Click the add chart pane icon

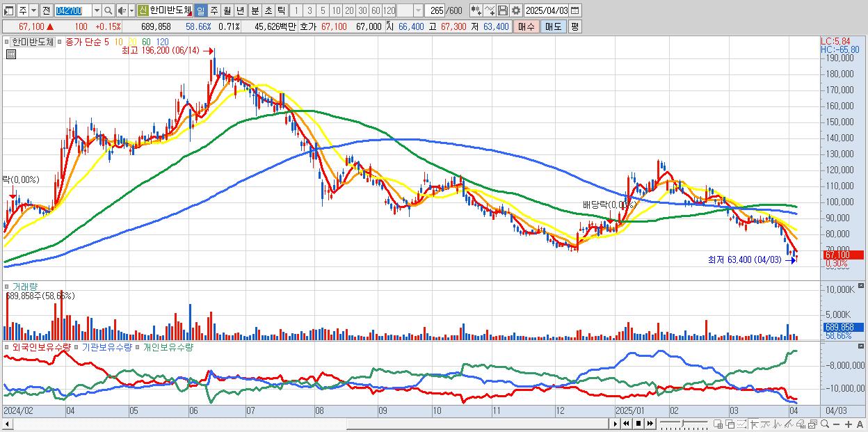pyautogui.click(x=718, y=424)
